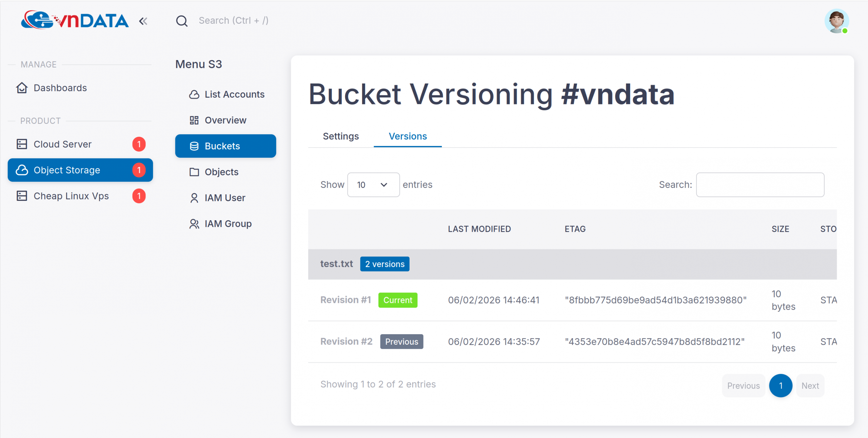Image resolution: width=868 pixels, height=438 pixels.
Task: Select the Versions tab
Action: [x=408, y=136]
